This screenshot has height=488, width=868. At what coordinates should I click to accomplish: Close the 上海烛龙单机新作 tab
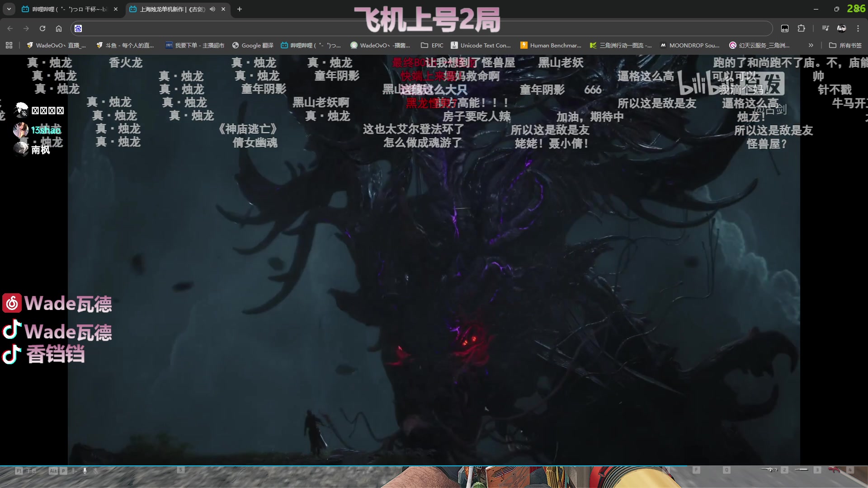pyautogui.click(x=223, y=9)
